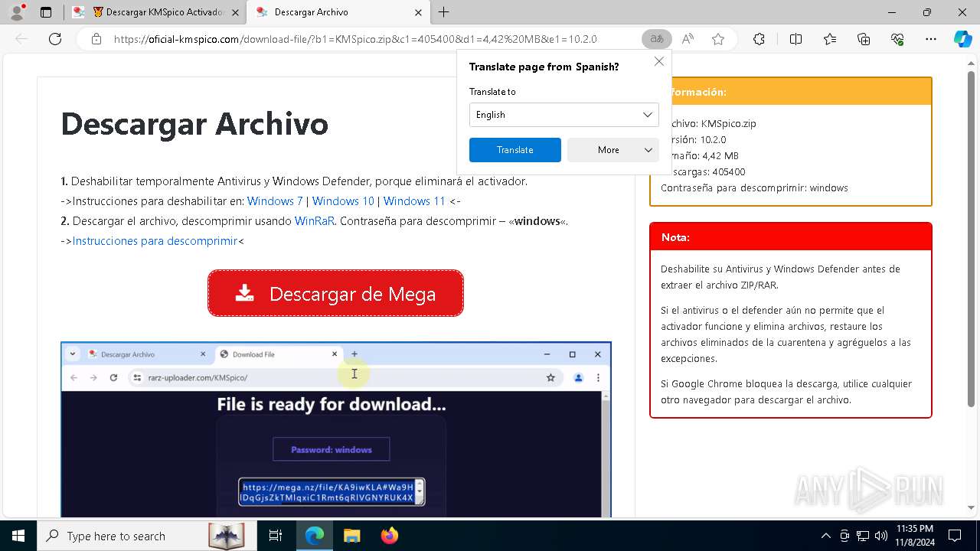Dismiss the translate popup
This screenshot has height=551, width=980.
tap(659, 61)
